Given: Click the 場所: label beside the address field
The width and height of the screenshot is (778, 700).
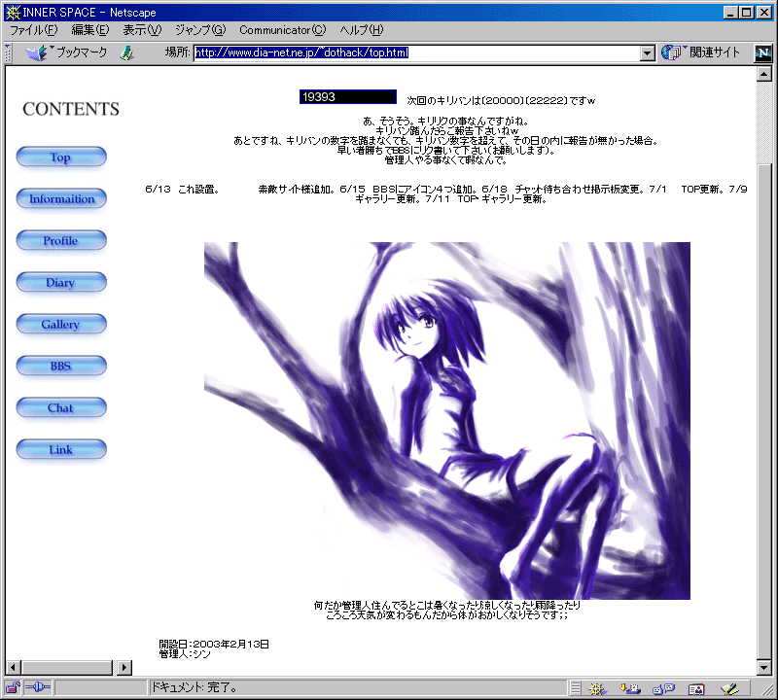Looking at the screenshot, I should pos(178,52).
